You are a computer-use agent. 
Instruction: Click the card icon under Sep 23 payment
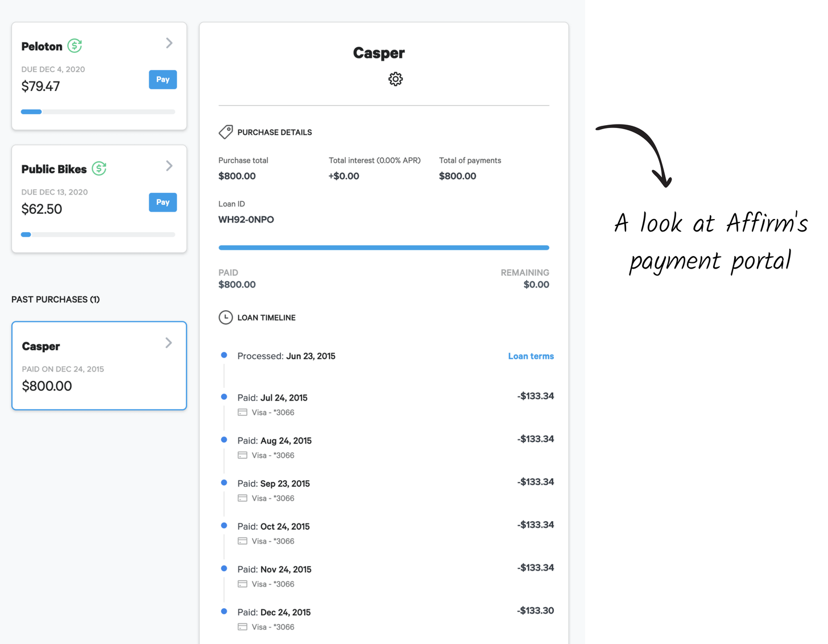point(242,498)
